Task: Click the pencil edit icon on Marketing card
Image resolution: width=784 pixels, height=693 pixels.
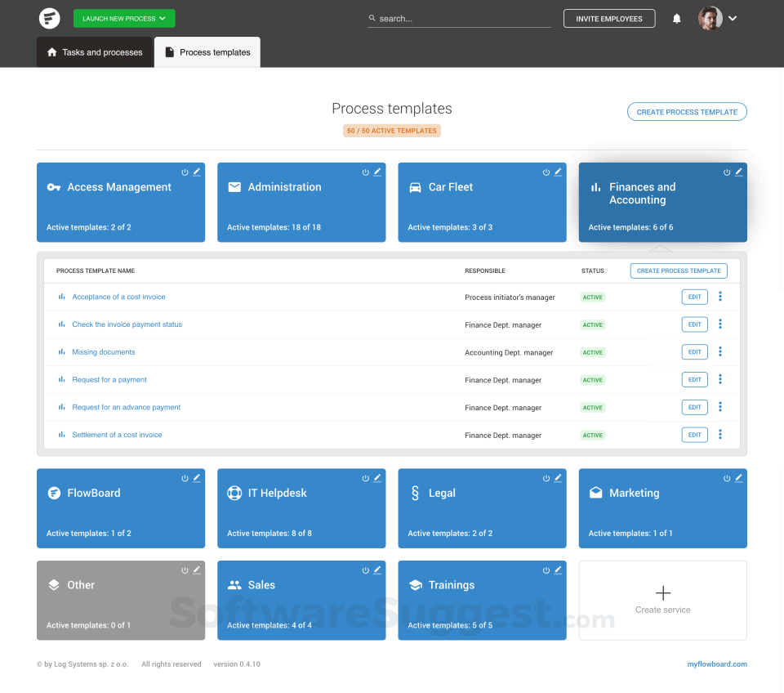Action: pyautogui.click(x=738, y=479)
